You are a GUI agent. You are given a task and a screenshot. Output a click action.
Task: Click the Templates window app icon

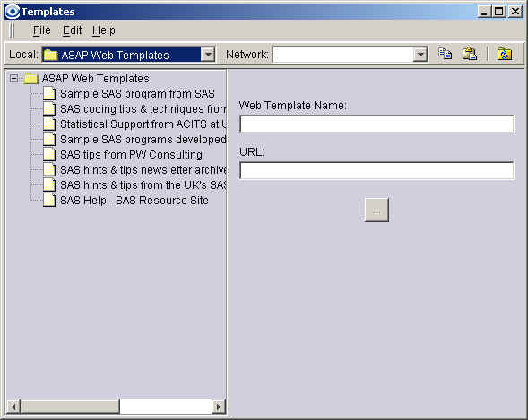click(x=13, y=12)
